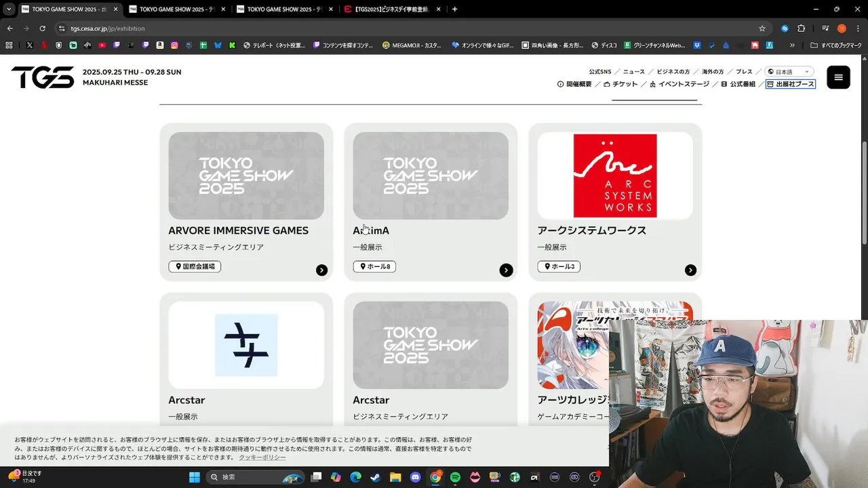This screenshot has width=868, height=488.
Task: Click Arcstar ビジネスミーティングエリア placeholder image
Action: click(431, 345)
